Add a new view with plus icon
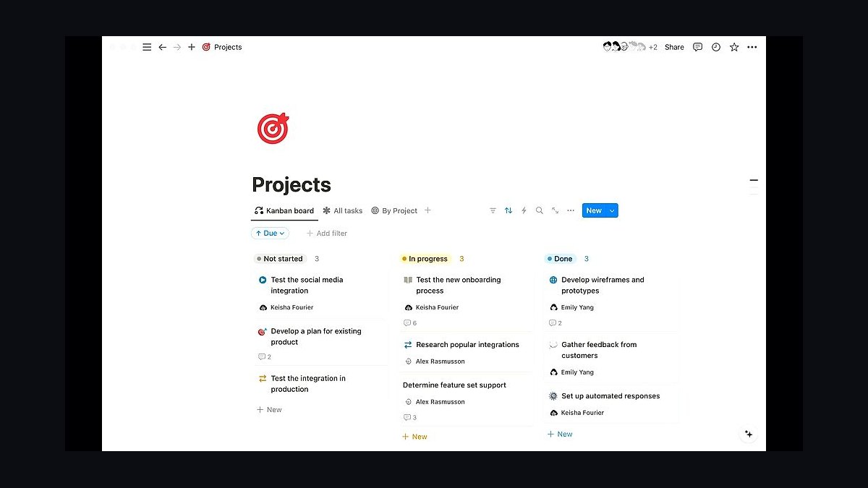The height and width of the screenshot is (488, 868). (427, 210)
